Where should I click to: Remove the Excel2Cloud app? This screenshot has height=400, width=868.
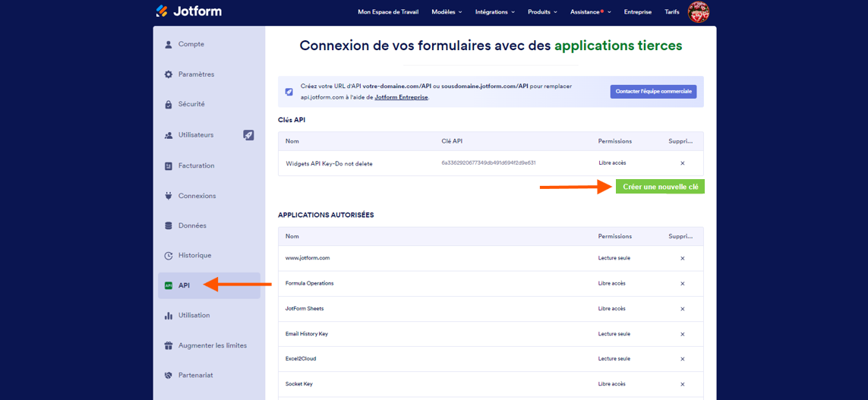682,359
